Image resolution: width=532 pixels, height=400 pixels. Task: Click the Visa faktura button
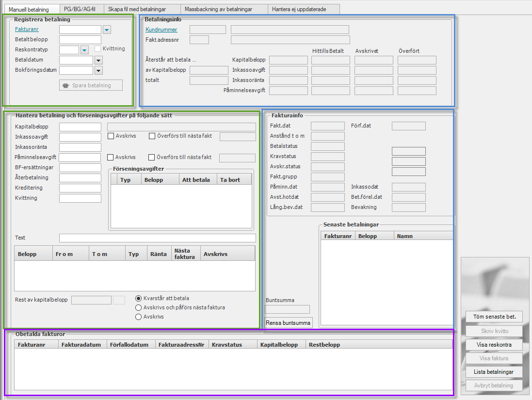point(494,358)
